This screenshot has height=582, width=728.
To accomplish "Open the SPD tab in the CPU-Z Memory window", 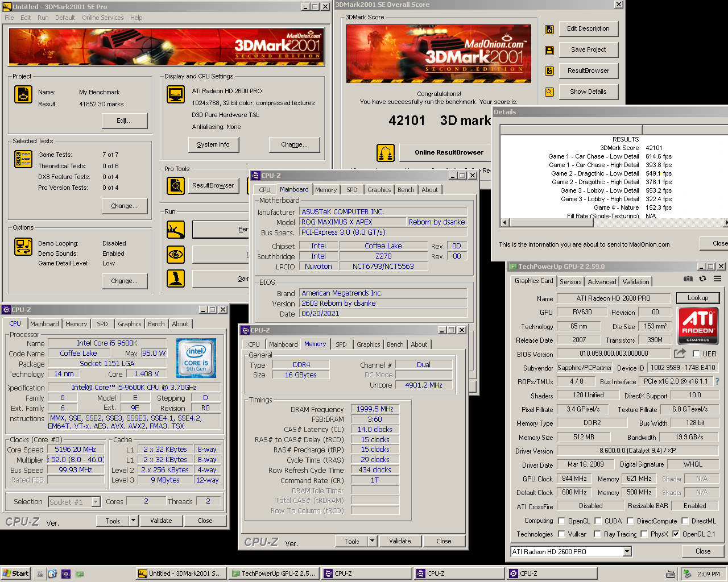I will (x=341, y=344).
